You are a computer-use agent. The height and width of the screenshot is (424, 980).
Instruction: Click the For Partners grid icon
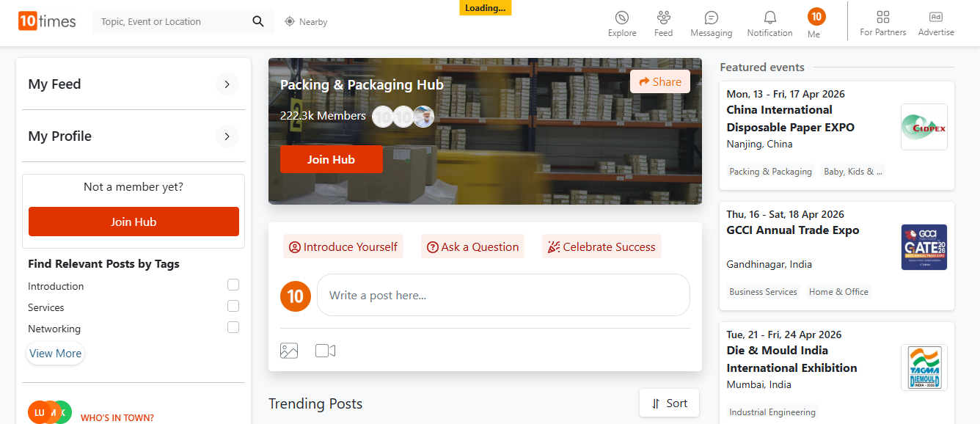882,18
